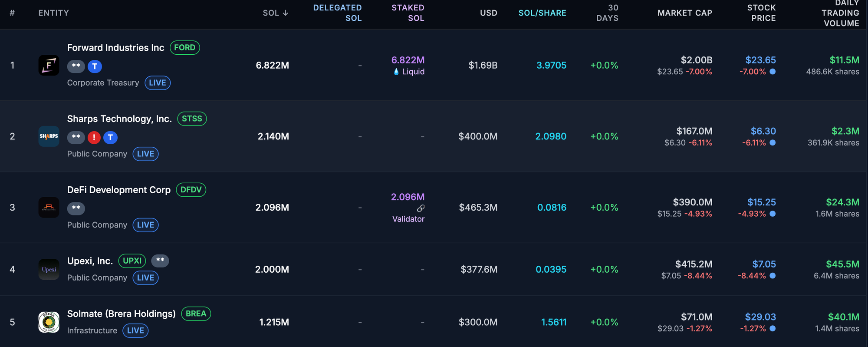
Task: Click the Daily Trading Volume header
Action: pyautogui.click(x=840, y=13)
